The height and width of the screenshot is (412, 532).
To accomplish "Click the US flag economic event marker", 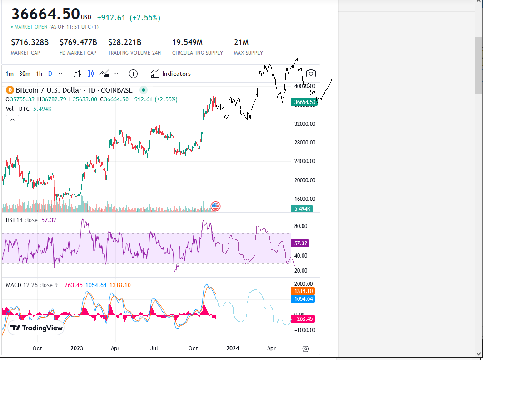I will coord(215,206).
